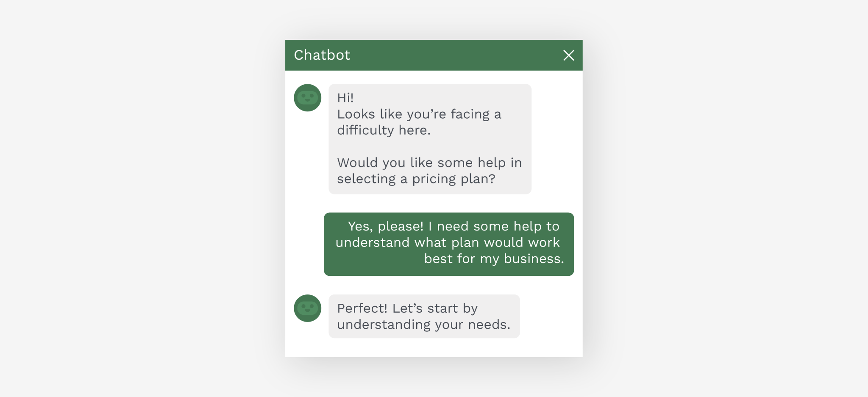Click the "understand what plan would work" line
Viewport: 868px width, 397px height.
click(x=448, y=242)
